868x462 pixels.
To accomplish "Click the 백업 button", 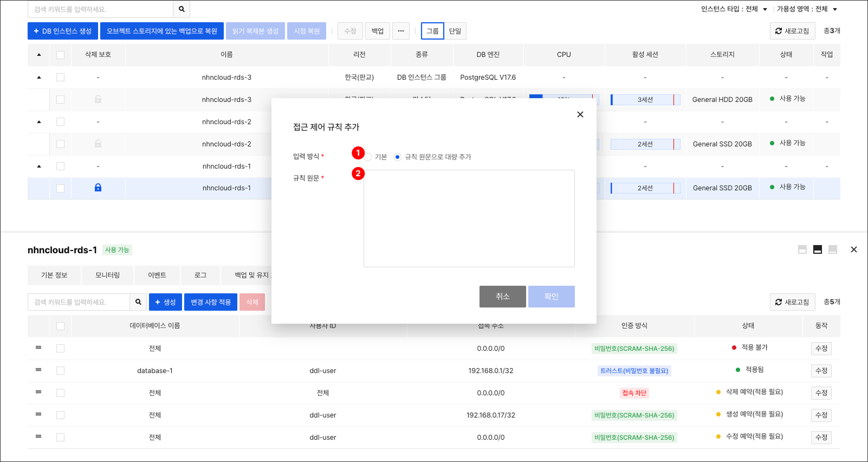I will coord(378,31).
